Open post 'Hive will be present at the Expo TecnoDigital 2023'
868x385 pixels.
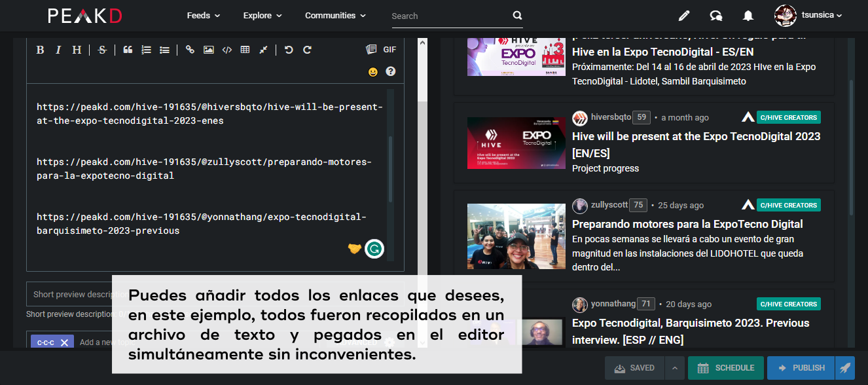click(696, 145)
